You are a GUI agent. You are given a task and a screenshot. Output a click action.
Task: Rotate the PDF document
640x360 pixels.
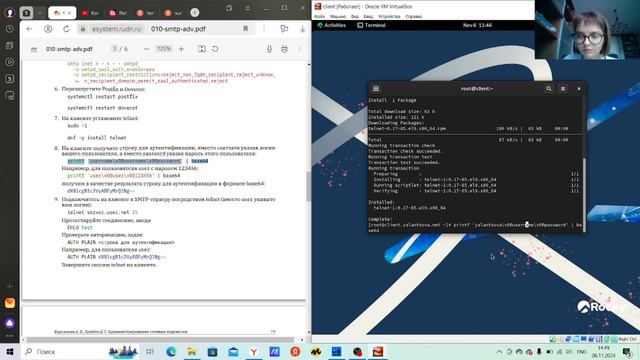pos(215,49)
